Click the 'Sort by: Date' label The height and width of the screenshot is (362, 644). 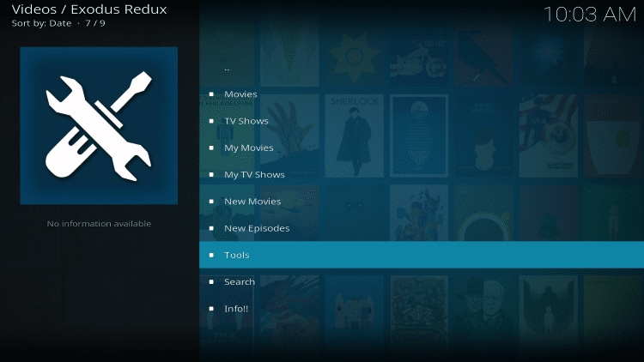(x=41, y=23)
